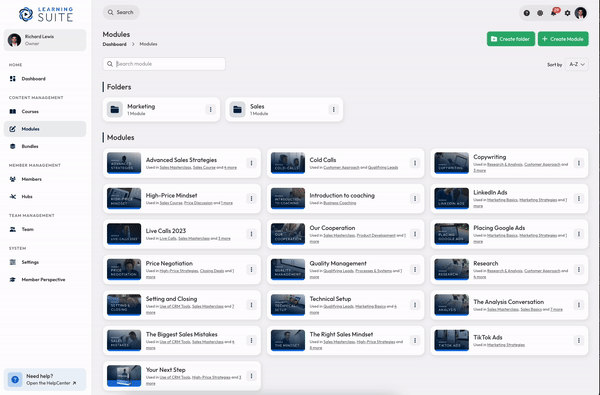Open three-dot menu on Sales folder
Viewport: 600px width, 395px height.
pos(333,109)
